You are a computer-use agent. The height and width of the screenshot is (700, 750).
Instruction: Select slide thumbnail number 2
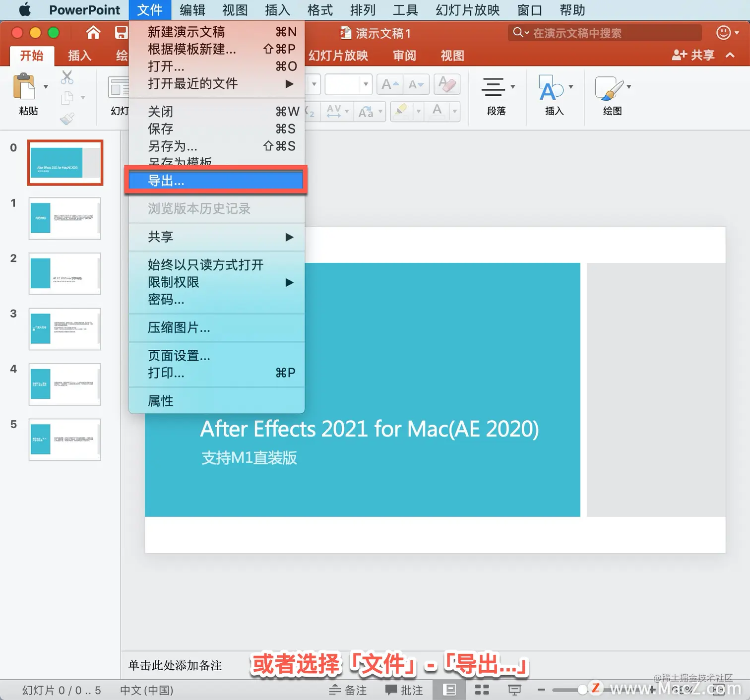coord(65,274)
